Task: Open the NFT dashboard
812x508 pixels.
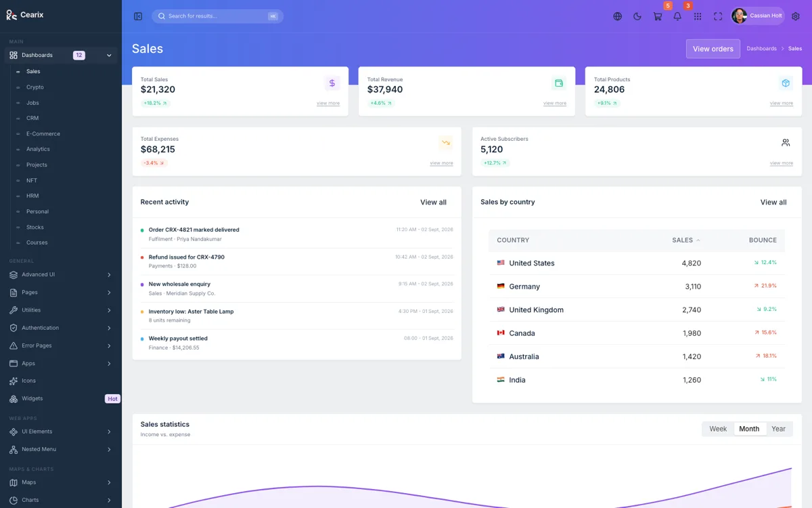Action: 32,181
